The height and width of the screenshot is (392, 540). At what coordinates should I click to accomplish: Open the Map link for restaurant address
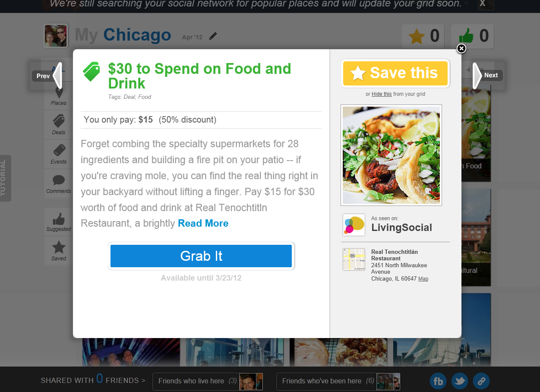(423, 279)
